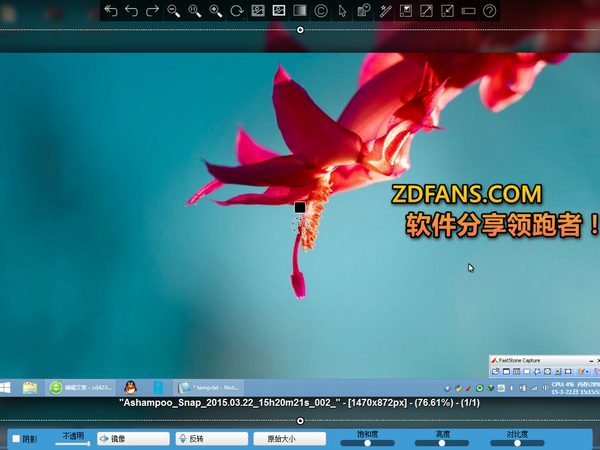This screenshot has width=600, height=450.
Task: Click the rotate icon in top toolbar
Action: [237, 11]
